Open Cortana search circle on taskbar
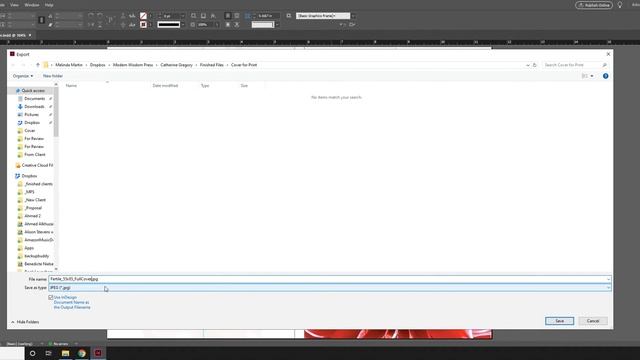This screenshot has height=360, width=640. [32, 353]
